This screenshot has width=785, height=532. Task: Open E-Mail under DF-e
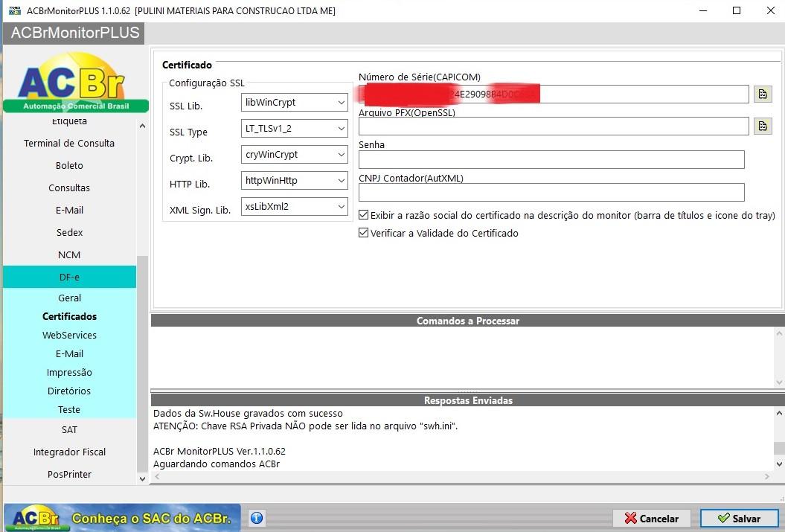(69, 353)
